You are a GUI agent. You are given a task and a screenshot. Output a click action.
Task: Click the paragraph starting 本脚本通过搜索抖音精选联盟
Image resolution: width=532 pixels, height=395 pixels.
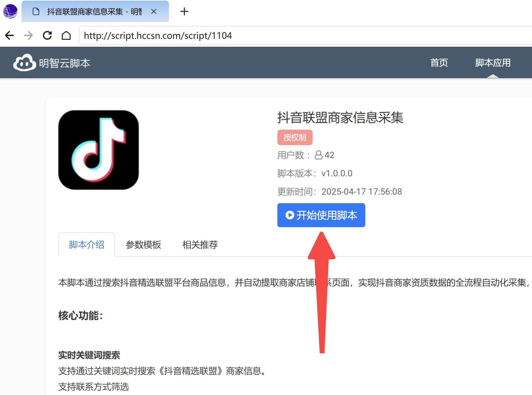coord(295,282)
